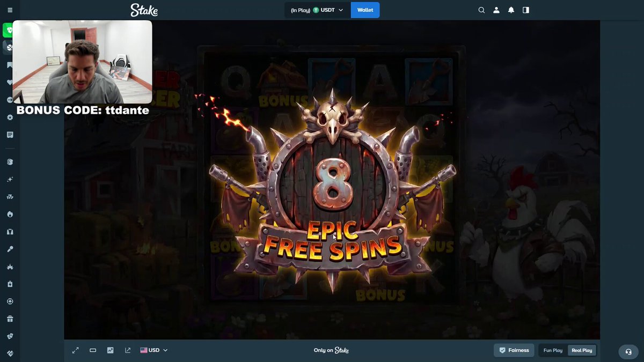Open the gear icon in sidebar
Viewport: 644px width, 362px height.
pyautogui.click(x=10, y=117)
